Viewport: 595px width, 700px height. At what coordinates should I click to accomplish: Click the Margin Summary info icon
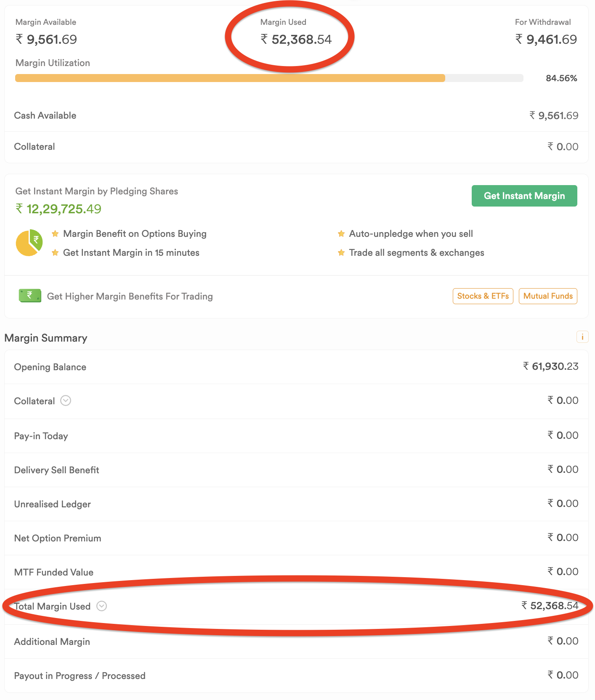582,337
